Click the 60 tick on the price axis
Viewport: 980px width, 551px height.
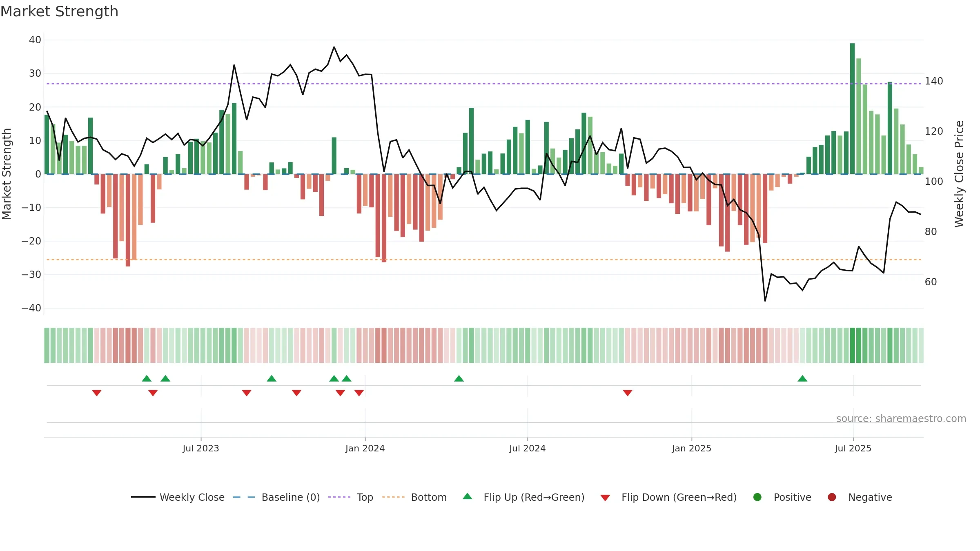[x=931, y=282]
